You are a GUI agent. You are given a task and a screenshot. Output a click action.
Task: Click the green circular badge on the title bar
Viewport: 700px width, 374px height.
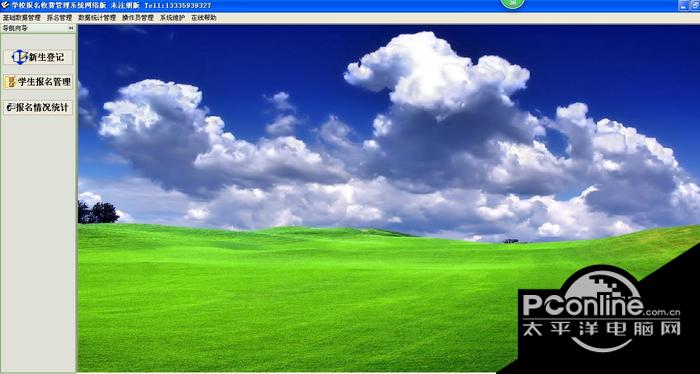click(512, 3)
